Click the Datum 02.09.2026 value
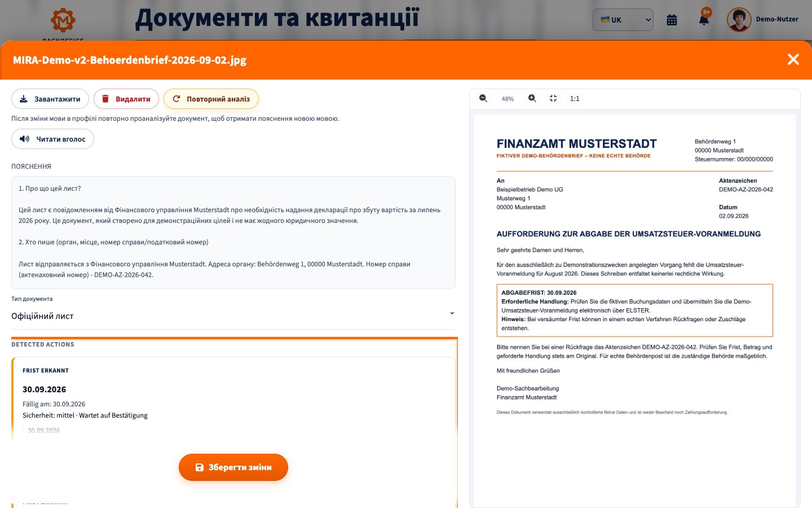 click(734, 216)
